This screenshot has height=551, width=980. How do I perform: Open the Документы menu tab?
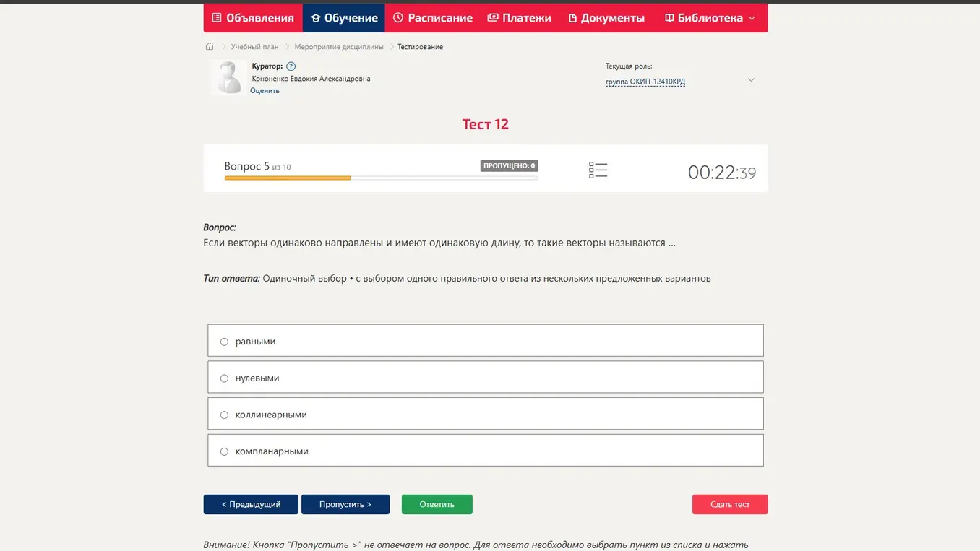[x=606, y=18]
